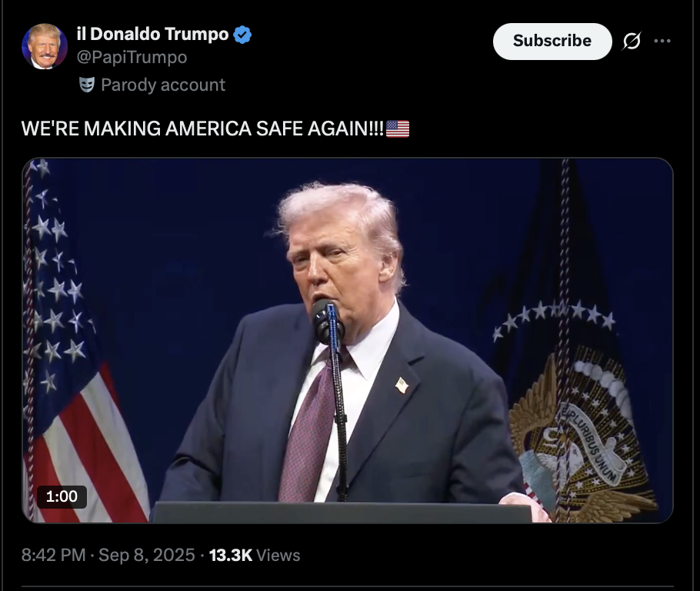Click the US flag emoji in the post
The image size is (700, 591).
(x=398, y=129)
